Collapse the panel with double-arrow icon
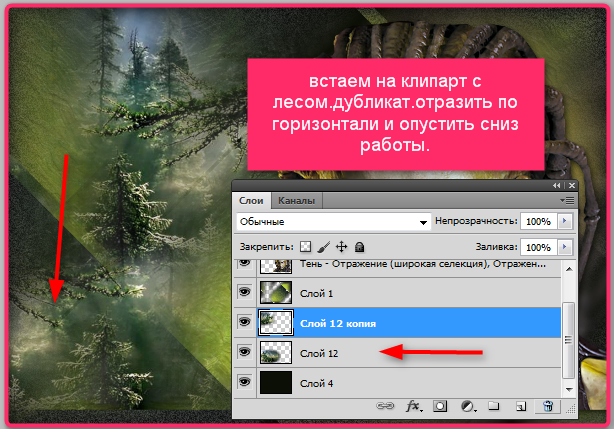This screenshot has width=614, height=429. [x=556, y=186]
